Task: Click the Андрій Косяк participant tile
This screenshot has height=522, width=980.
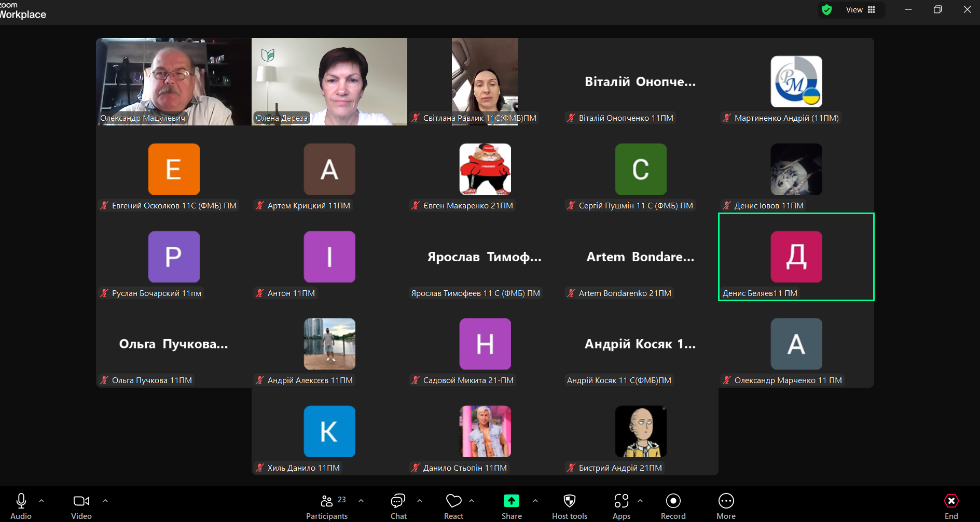Action: pos(641,344)
